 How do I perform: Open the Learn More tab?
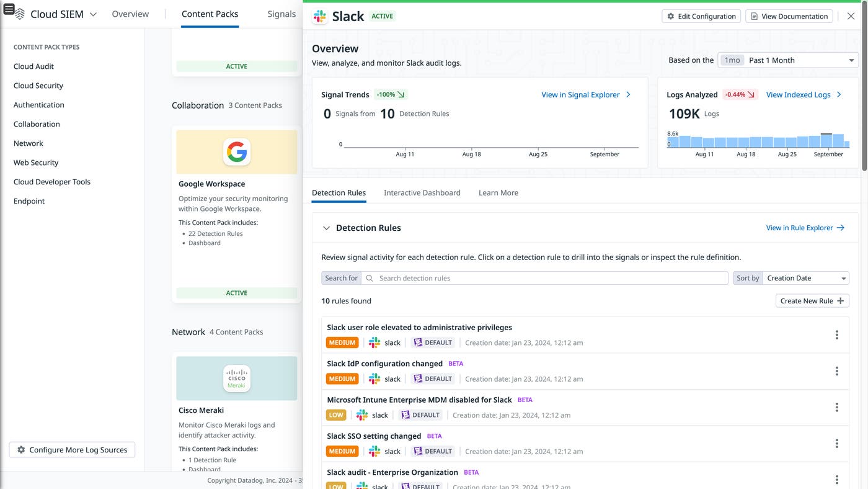pos(498,192)
